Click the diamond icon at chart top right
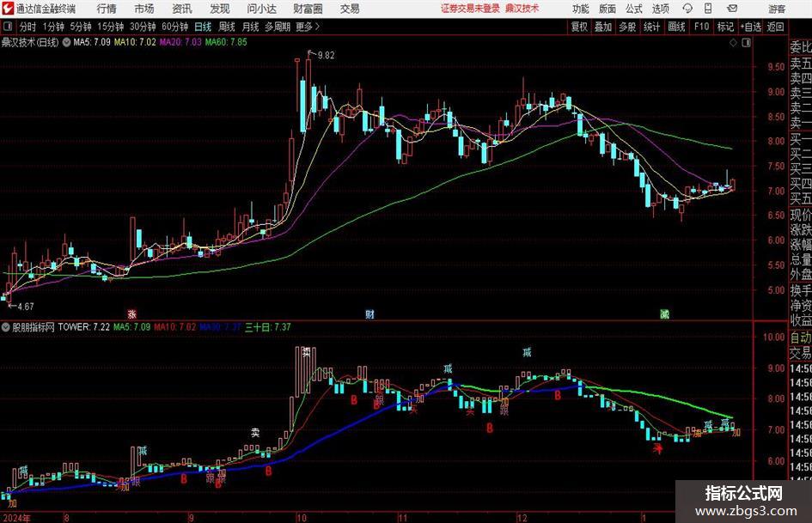This screenshot has width=812, height=523. (733, 43)
